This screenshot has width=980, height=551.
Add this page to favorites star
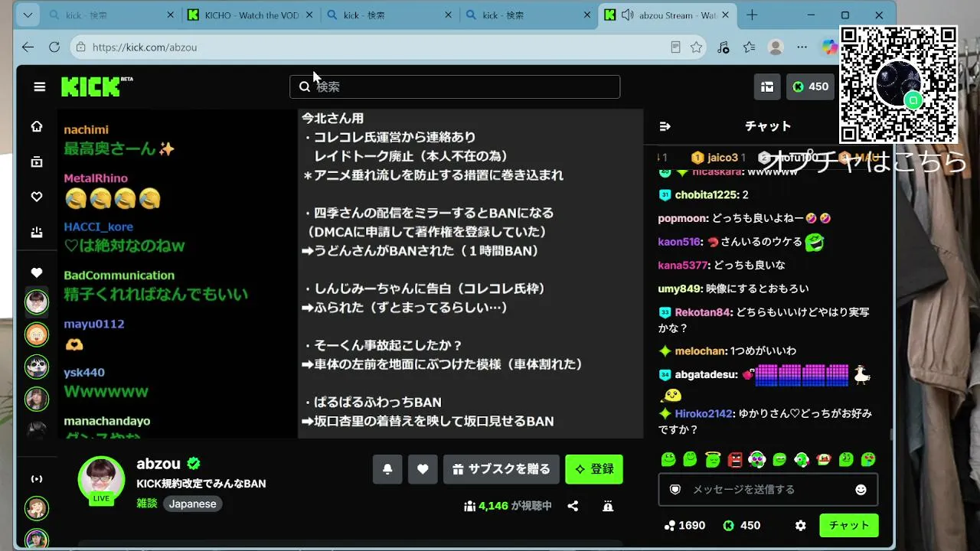(696, 47)
